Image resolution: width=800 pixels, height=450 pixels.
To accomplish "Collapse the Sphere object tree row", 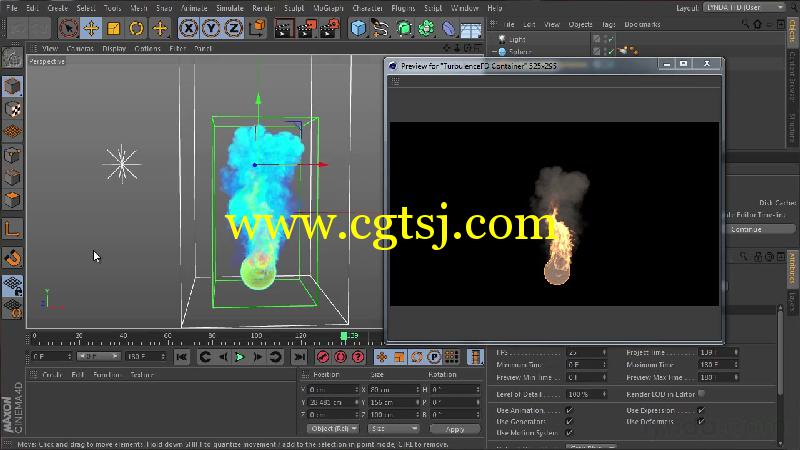I will tap(494, 52).
